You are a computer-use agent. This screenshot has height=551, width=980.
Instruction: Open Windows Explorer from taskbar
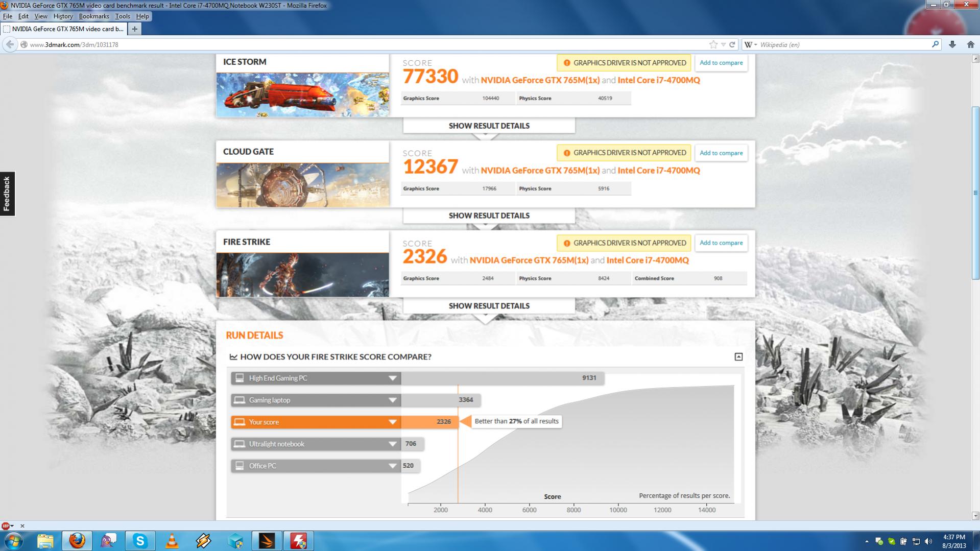coord(45,541)
